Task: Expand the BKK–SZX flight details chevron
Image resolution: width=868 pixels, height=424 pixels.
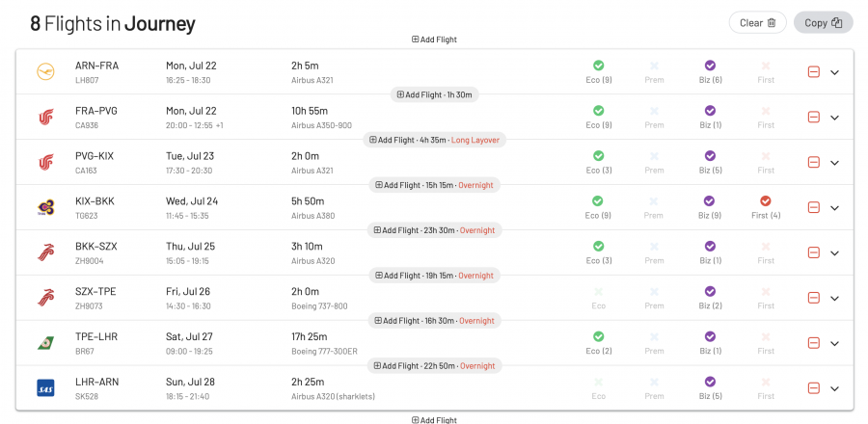Action: (834, 252)
